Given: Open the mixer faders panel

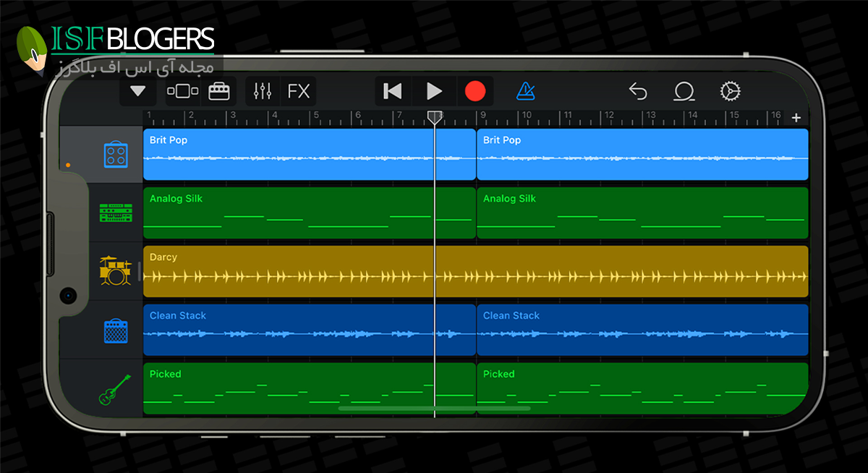Looking at the screenshot, I should tap(262, 91).
